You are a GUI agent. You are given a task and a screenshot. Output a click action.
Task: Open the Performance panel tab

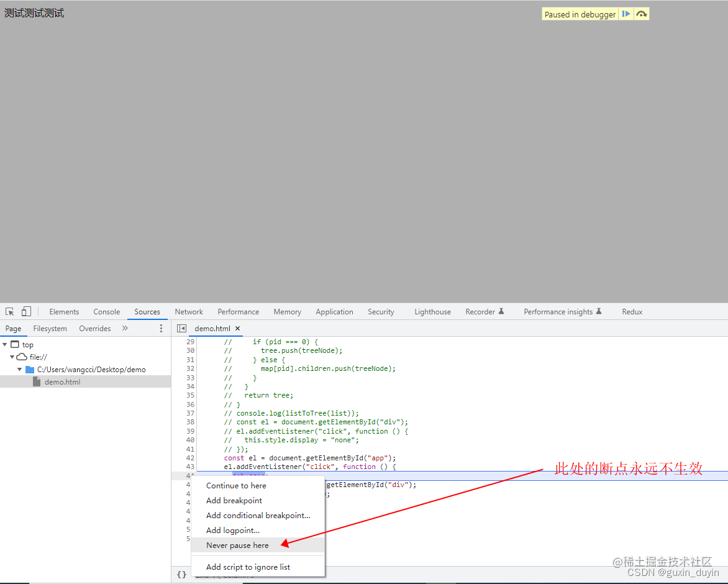(x=238, y=311)
